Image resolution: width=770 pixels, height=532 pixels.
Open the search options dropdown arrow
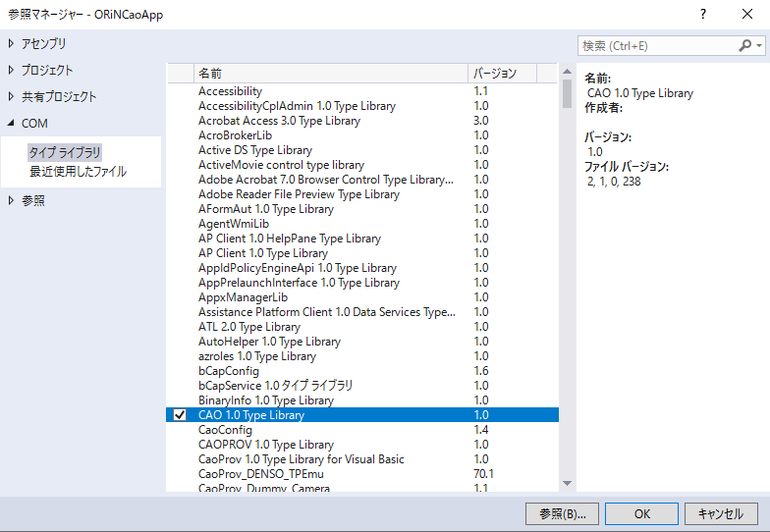759,45
